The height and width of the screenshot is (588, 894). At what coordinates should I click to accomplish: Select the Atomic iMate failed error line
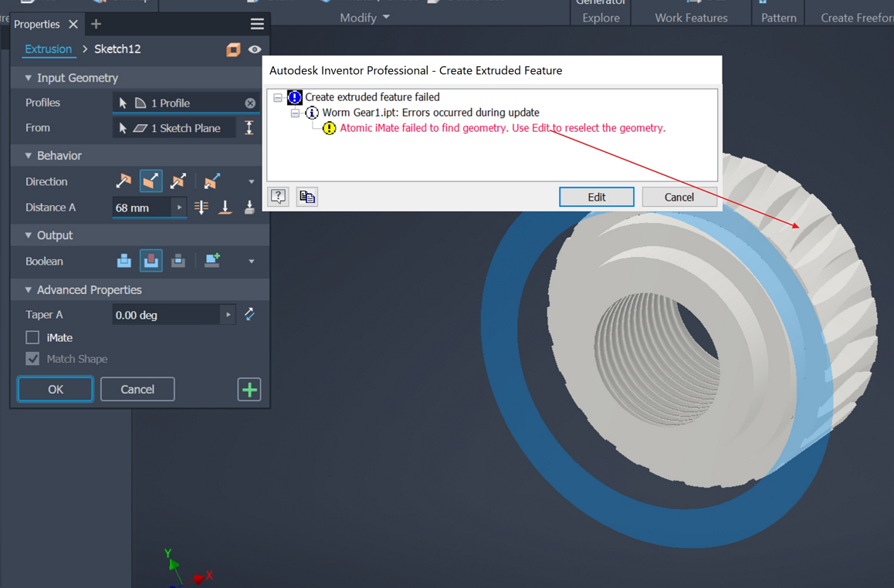pos(503,127)
